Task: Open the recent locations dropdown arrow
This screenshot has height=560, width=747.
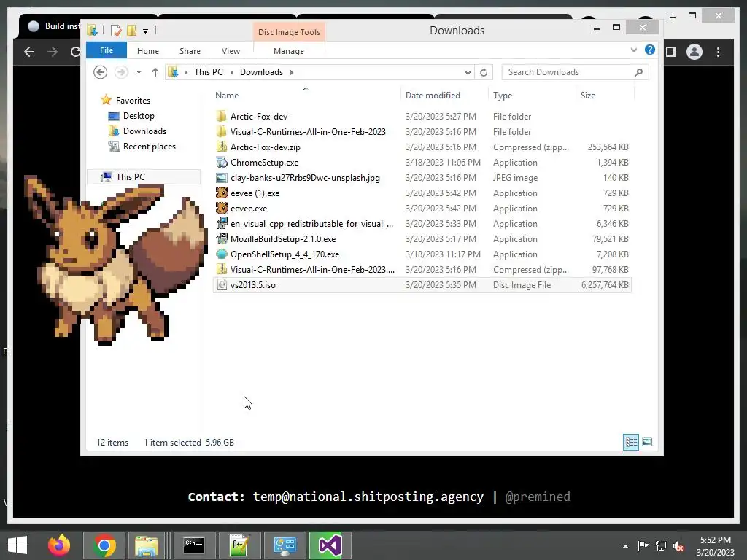Action: click(139, 72)
